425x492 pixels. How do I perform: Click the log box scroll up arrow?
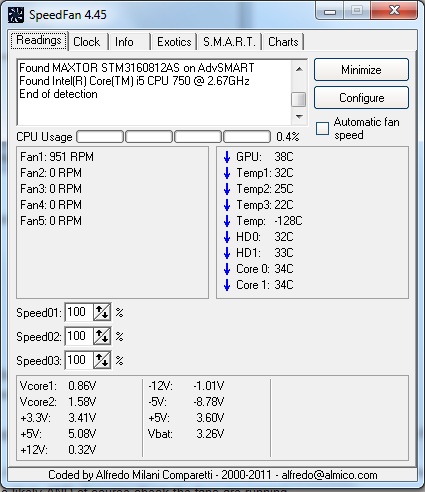coord(299,69)
